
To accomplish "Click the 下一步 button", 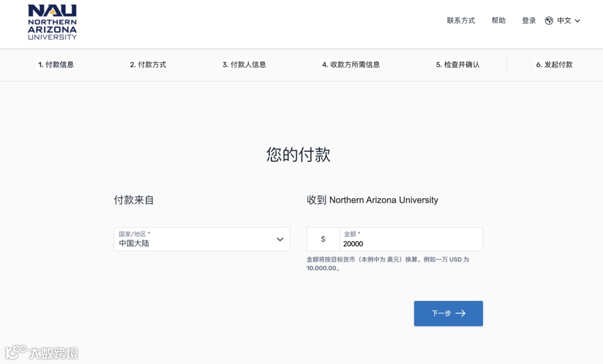I will [x=448, y=314].
